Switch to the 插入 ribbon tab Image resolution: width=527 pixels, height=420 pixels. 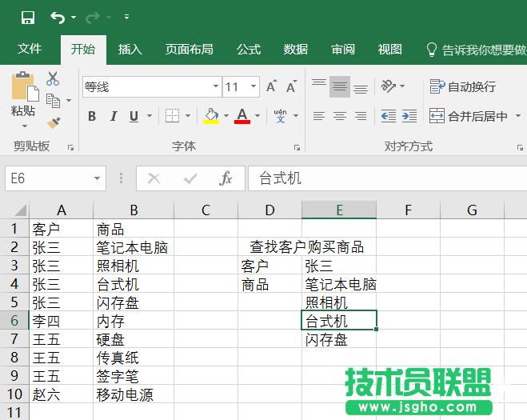[x=130, y=49]
